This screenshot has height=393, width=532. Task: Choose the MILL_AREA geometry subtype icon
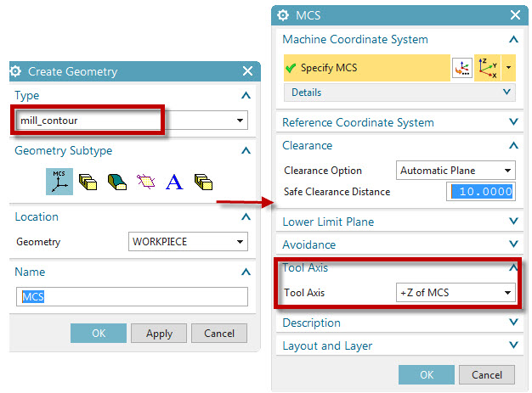[117, 182]
